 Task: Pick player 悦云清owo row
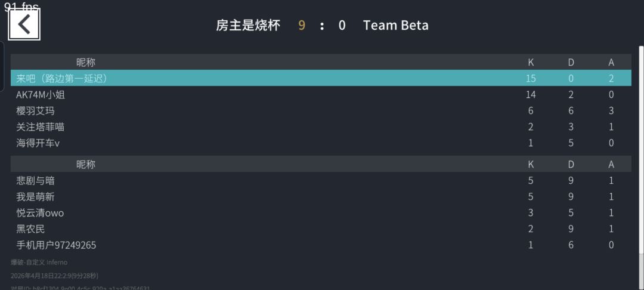[x=40, y=212]
